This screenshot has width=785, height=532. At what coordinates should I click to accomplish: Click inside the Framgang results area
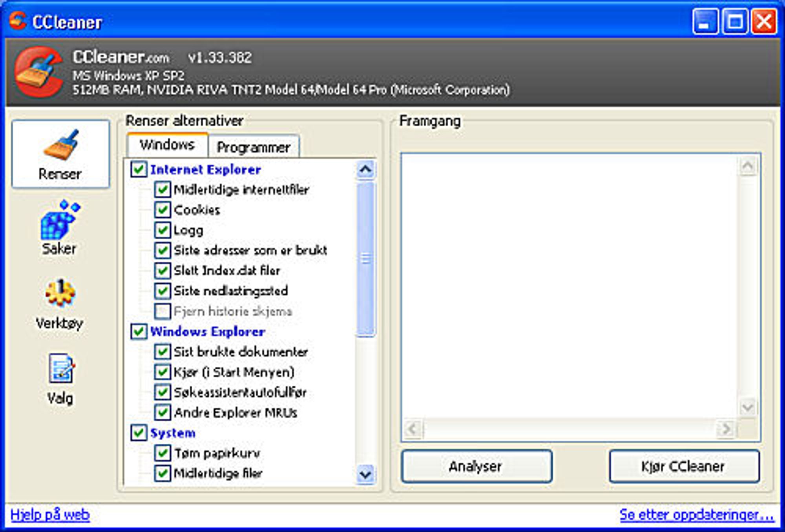(x=570, y=286)
